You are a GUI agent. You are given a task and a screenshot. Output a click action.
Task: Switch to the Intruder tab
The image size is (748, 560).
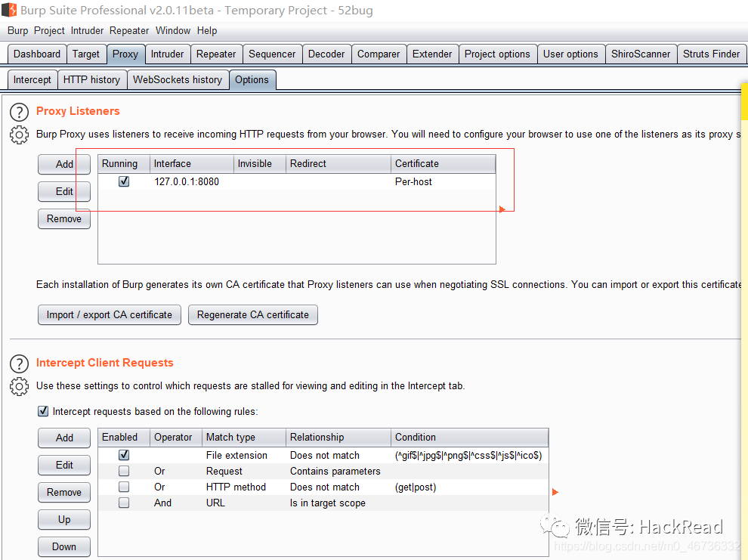[168, 54]
